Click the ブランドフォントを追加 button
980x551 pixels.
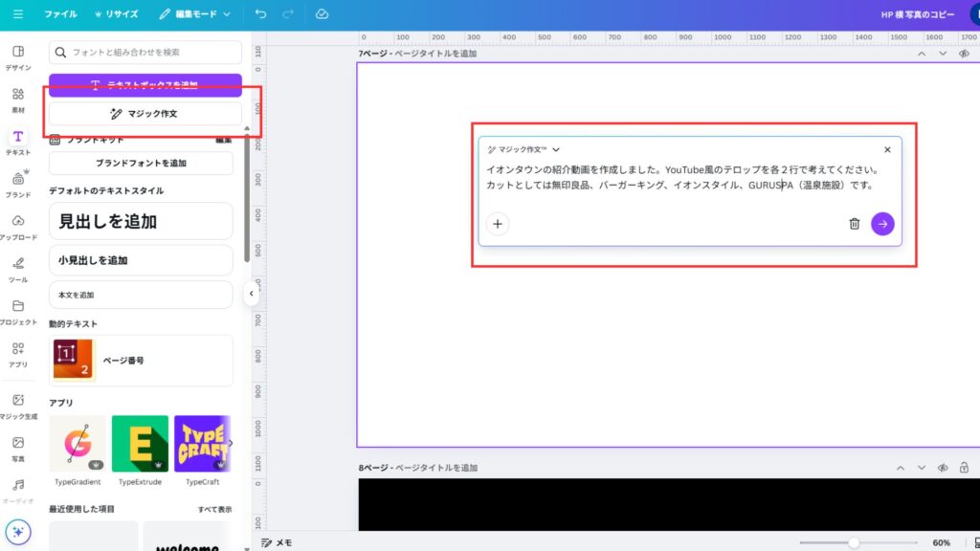pyautogui.click(x=141, y=164)
